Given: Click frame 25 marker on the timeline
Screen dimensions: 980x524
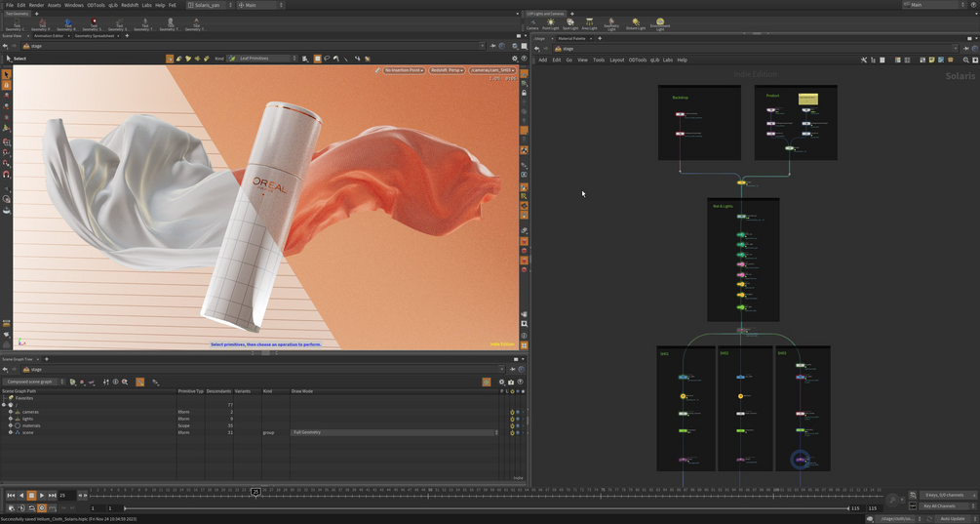Looking at the screenshot, I should pos(255,492).
